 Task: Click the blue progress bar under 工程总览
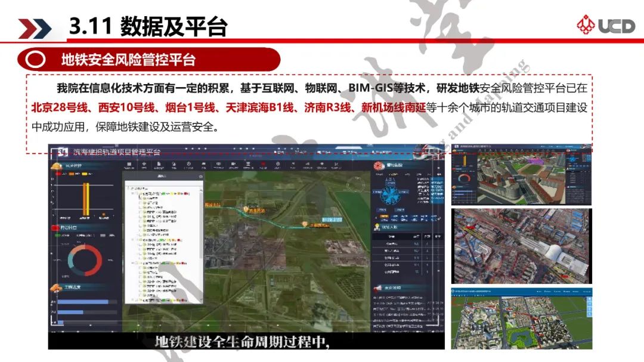tap(82, 301)
